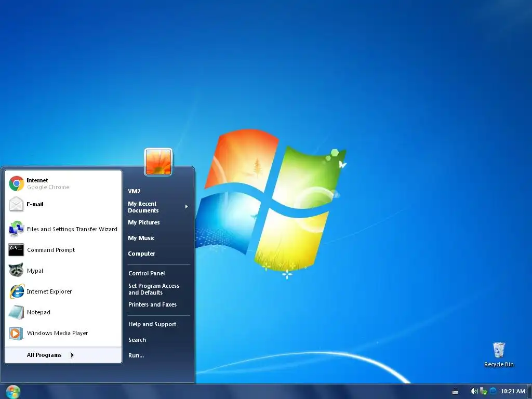Expand the My Recent Documents submenu

[x=158, y=207]
